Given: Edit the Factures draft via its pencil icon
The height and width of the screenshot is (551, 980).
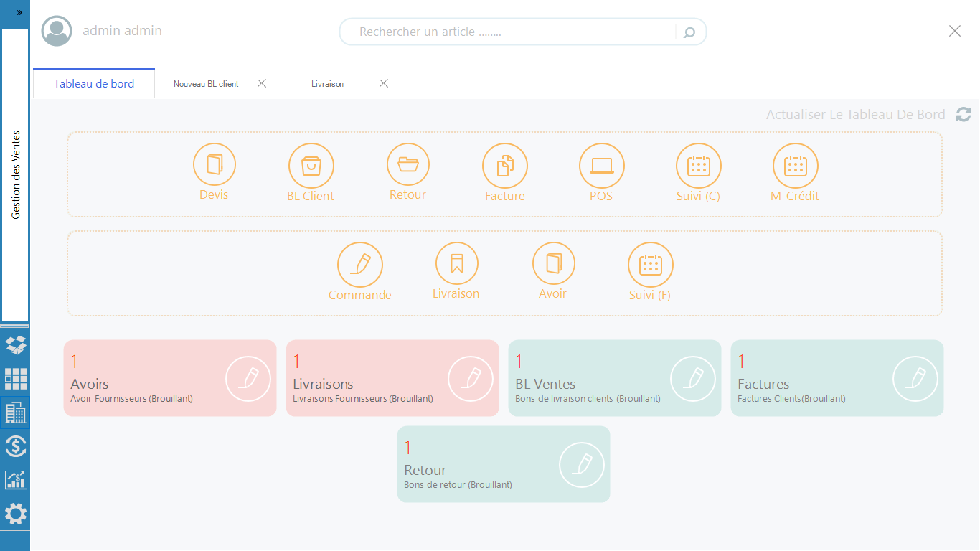Looking at the screenshot, I should (915, 378).
